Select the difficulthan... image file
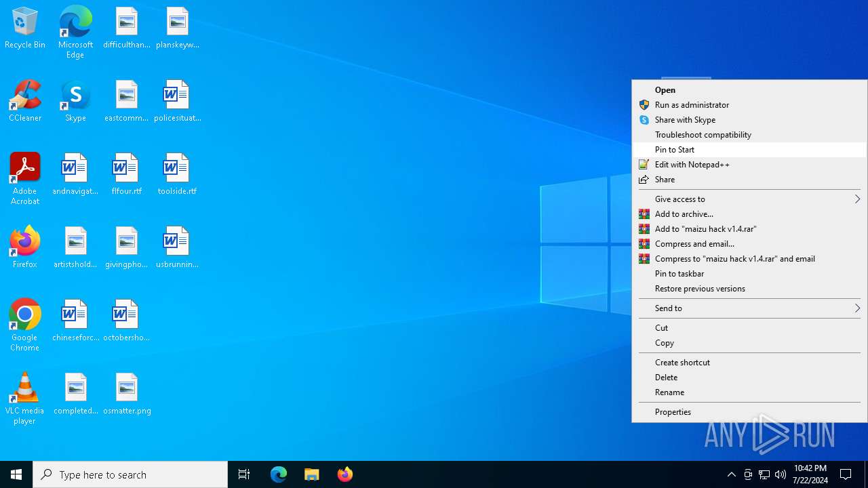868x488 pixels. [x=127, y=28]
